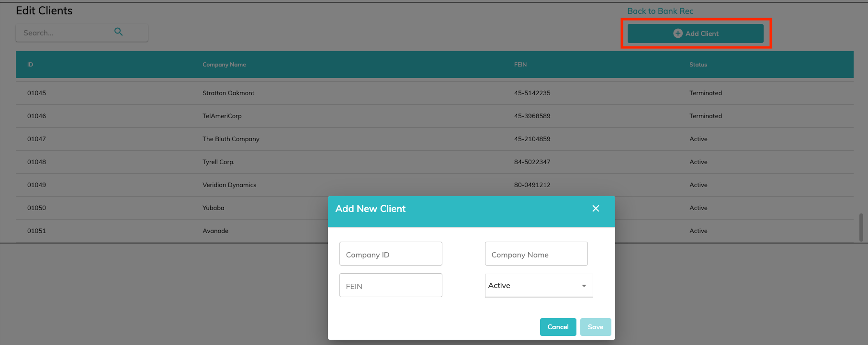Close the Add New Client dialog
Image resolution: width=868 pixels, height=345 pixels.
[596, 209]
